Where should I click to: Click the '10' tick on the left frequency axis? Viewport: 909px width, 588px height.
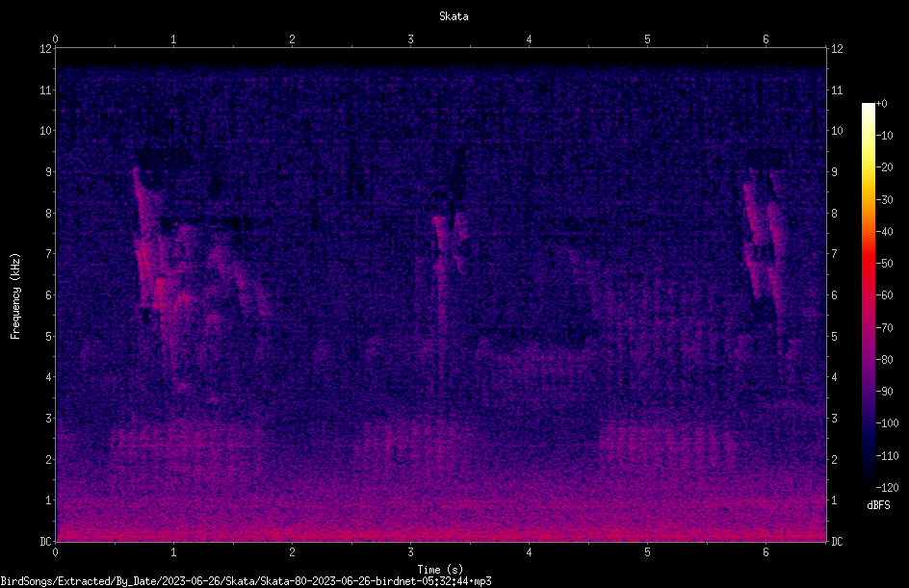tap(45, 131)
